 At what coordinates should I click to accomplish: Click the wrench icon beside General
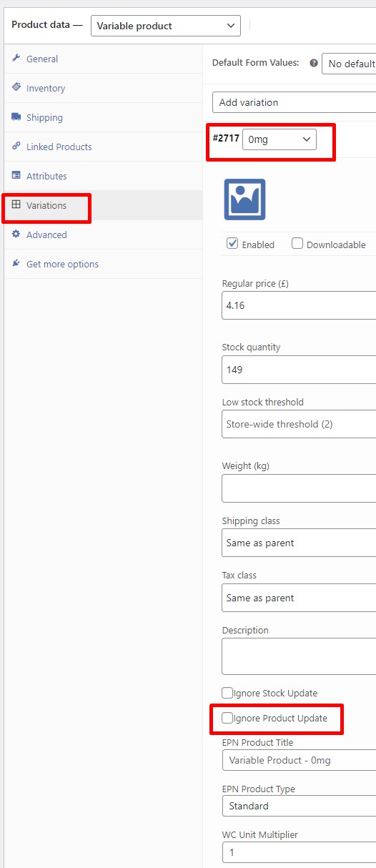click(x=16, y=59)
